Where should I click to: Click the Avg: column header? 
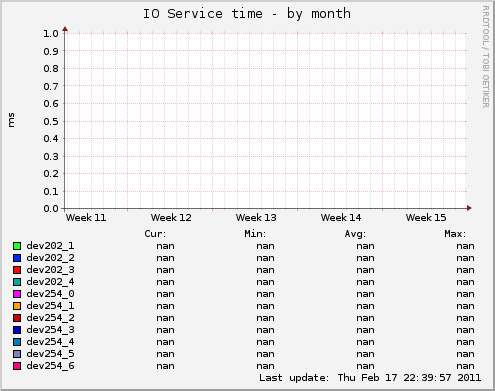(x=355, y=234)
